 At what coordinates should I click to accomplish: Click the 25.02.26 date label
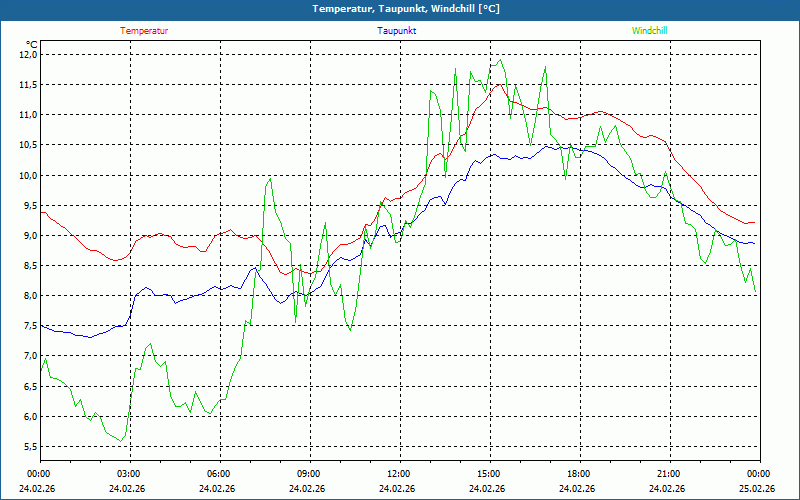(757, 489)
